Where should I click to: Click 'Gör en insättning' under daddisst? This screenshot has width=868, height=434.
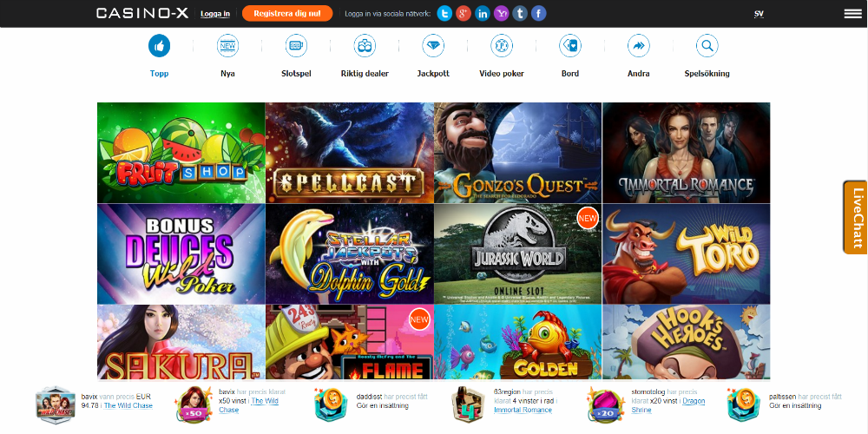[383, 405]
